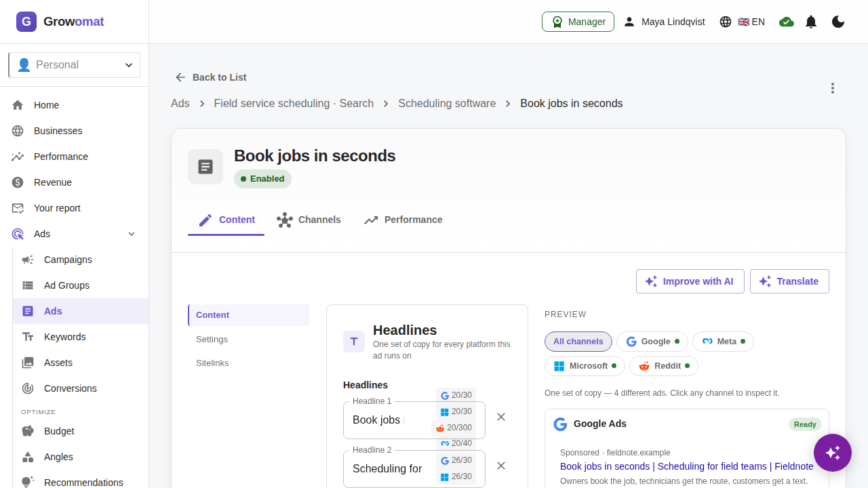Open Performance in the sidebar
868x488 pixels.
(x=75, y=157)
